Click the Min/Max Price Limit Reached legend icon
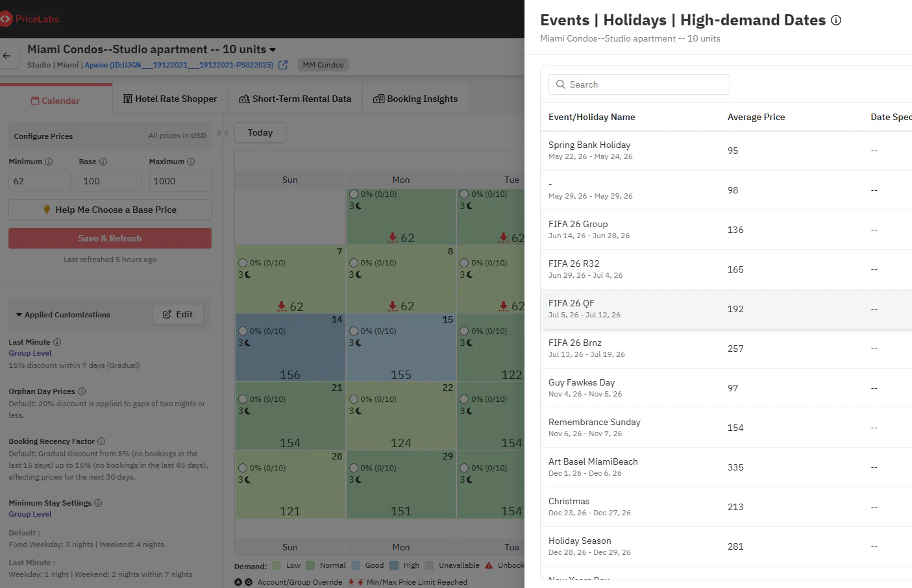912x588 pixels. point(356,582)
